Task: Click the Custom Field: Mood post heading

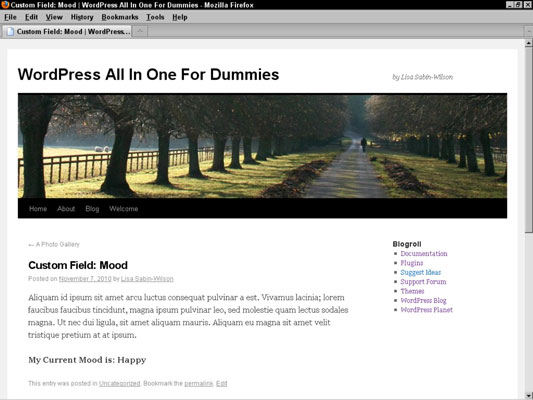Action: point(78,265)
